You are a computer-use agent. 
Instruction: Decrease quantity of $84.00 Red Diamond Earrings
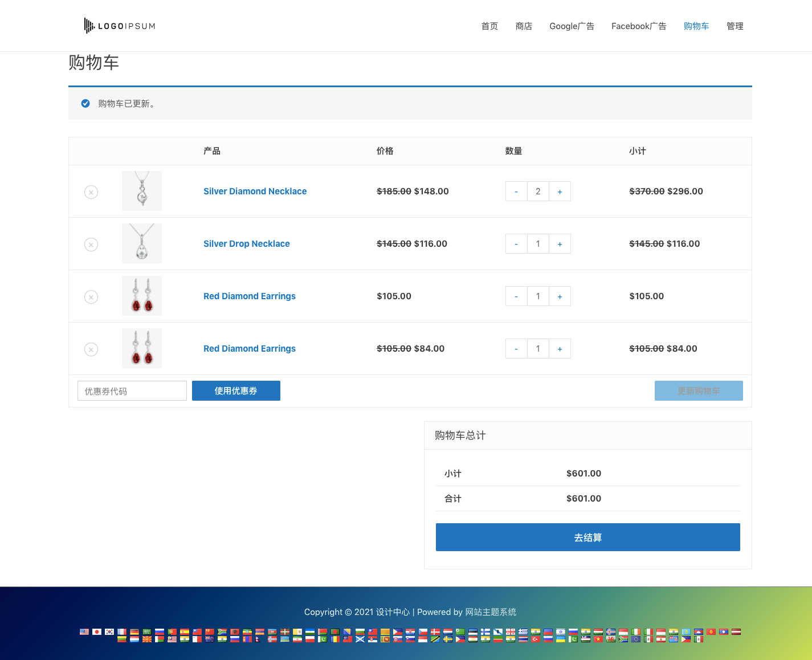[516, 349]
